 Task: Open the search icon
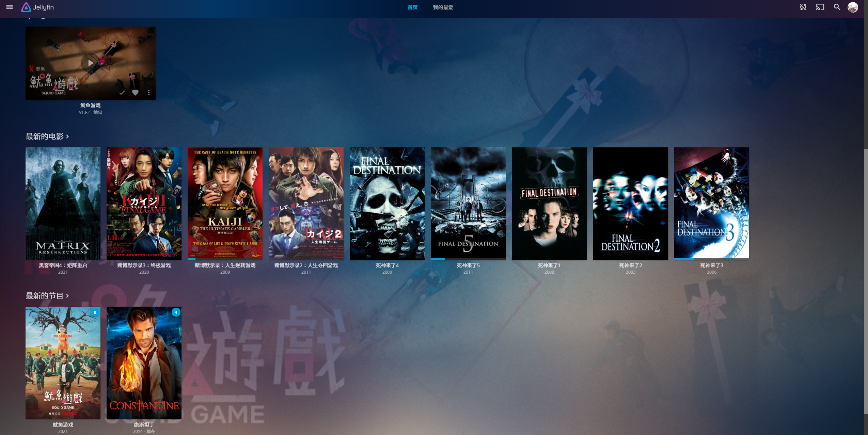(837, 7)
